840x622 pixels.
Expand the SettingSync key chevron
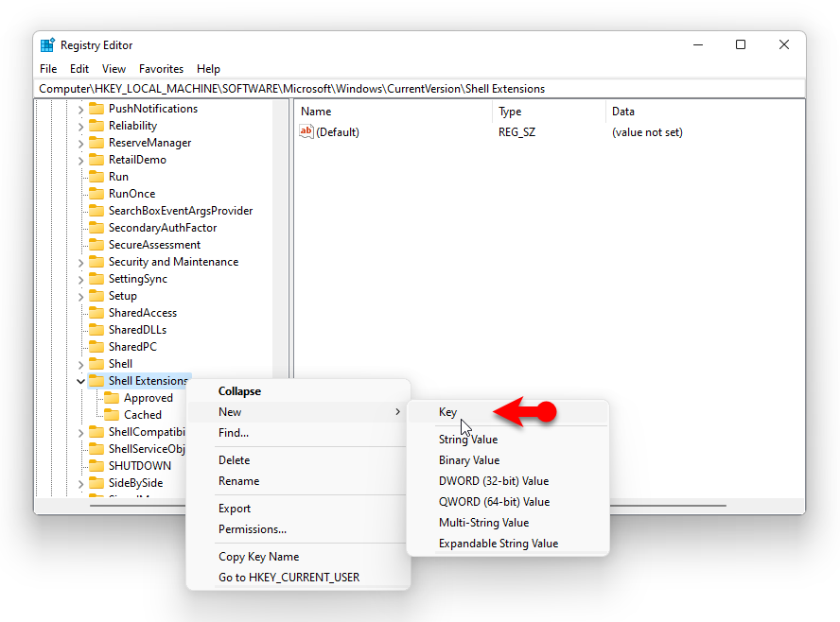(80, 280)
